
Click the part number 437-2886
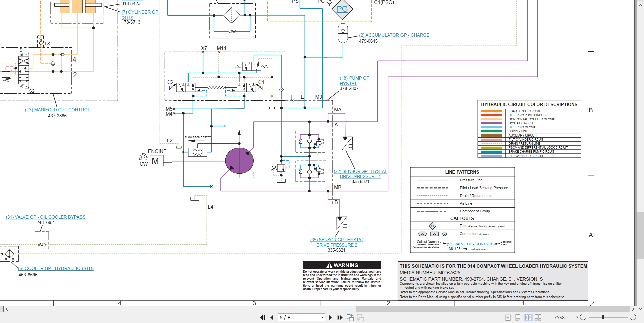pos(57,116)
